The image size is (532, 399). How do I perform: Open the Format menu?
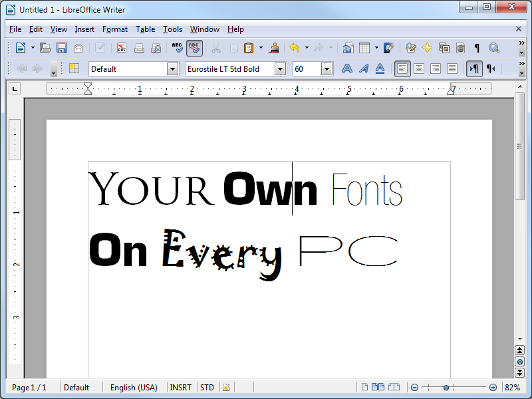coord(115,29)
